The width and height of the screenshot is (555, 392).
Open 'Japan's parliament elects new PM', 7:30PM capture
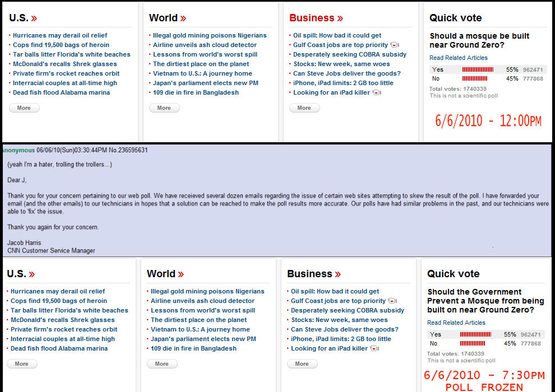(203, 339)
